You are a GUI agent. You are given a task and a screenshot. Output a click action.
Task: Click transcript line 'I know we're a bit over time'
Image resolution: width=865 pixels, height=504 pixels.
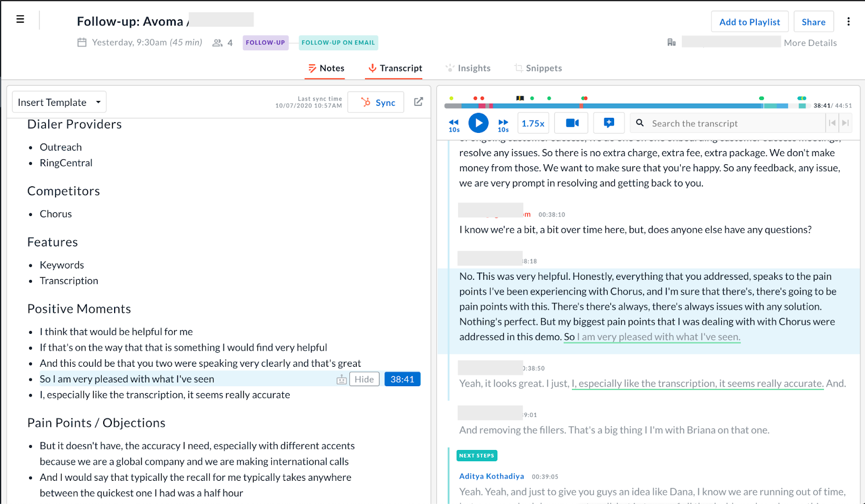click(635, 230)
